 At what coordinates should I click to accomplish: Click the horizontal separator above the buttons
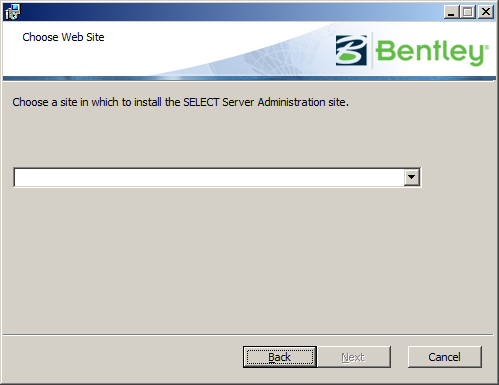[248, 334]
